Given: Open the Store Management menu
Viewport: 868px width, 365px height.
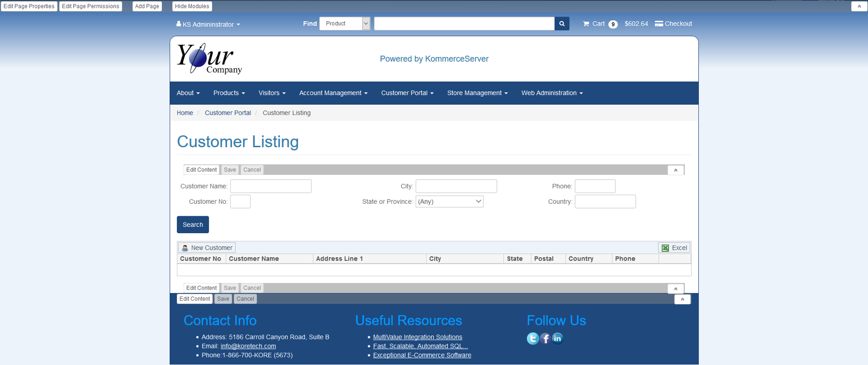Looking at the screenshot, I should coord(477,93).
